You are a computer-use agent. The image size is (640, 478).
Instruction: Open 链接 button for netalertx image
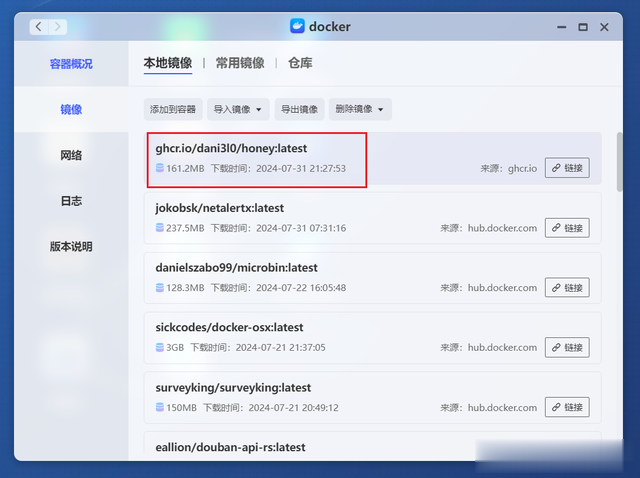(567, 228)
